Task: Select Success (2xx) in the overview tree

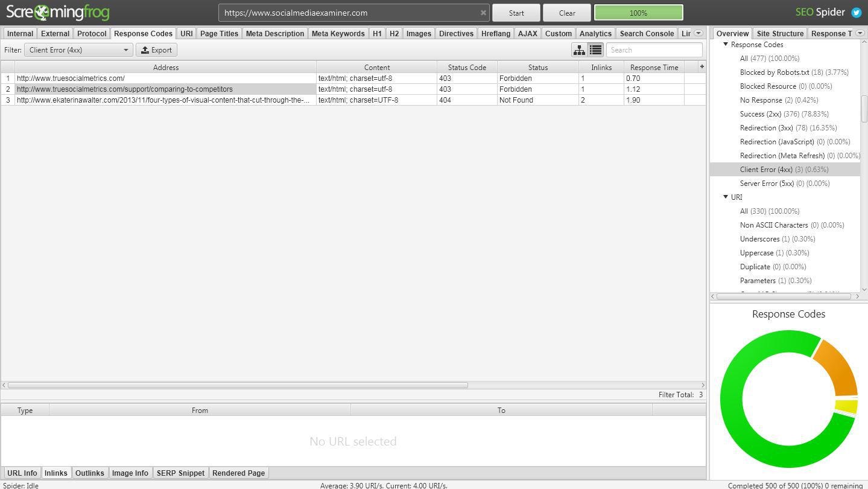Action: 784,114
